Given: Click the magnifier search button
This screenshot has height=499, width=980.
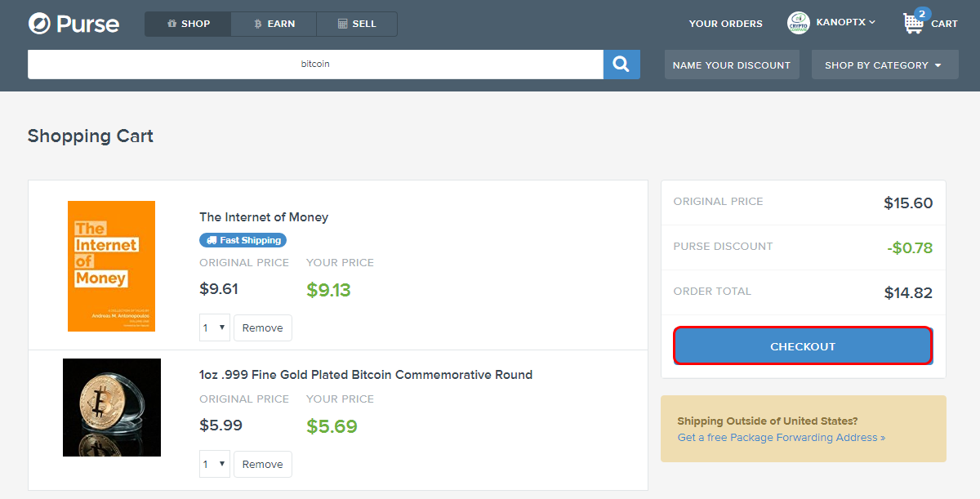Looking at the screenshot, I should tap(621, 65).
